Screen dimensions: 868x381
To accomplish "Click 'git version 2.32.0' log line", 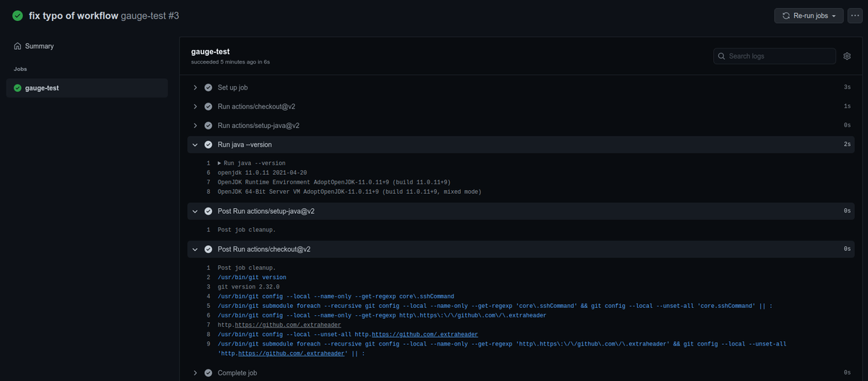I will coord(248,287).
